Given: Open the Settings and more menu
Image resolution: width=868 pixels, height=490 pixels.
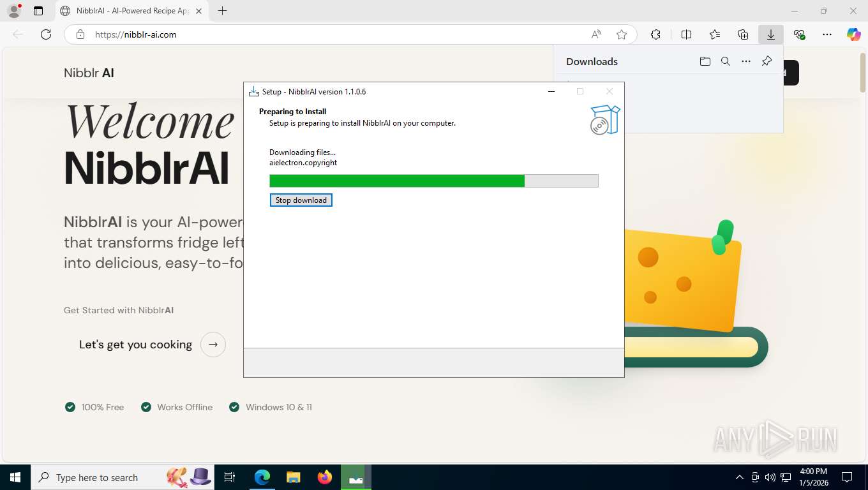Looking at the screenshot, I should pyautogui.click(x=827, y=34).
